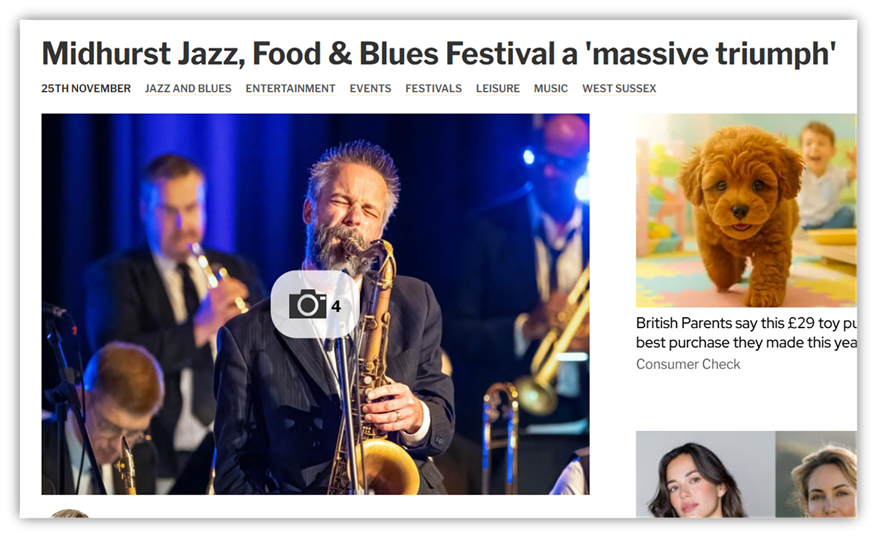Open the MUSIC tag link
The image size is (877, 538).
pyautogui.click(x=551, y=88)
